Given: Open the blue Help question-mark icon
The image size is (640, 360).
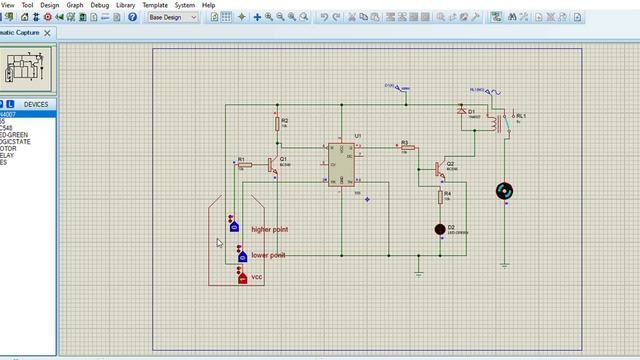Looking at the screenshot, I should pyautogui.click(x=132, y=17).
